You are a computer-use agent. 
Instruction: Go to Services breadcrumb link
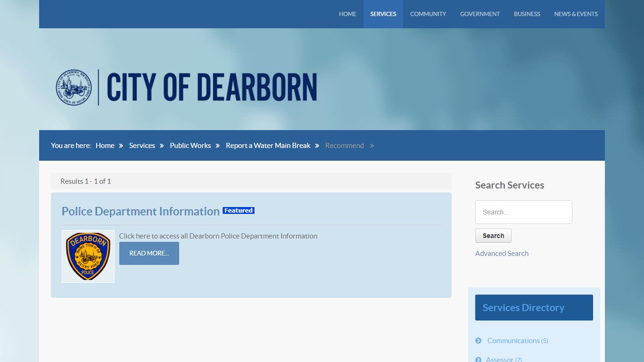142,146
